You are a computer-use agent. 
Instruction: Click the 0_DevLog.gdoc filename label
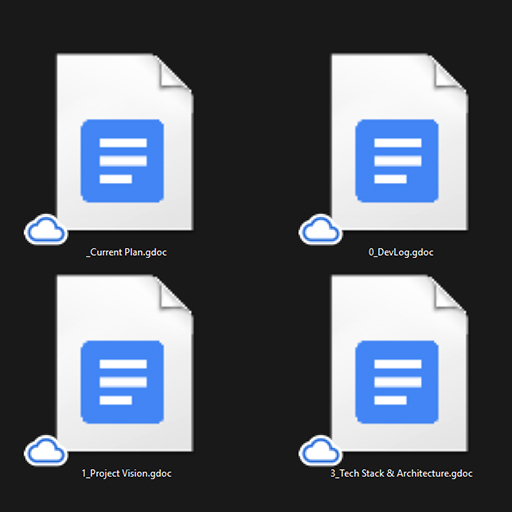point(401,252)
